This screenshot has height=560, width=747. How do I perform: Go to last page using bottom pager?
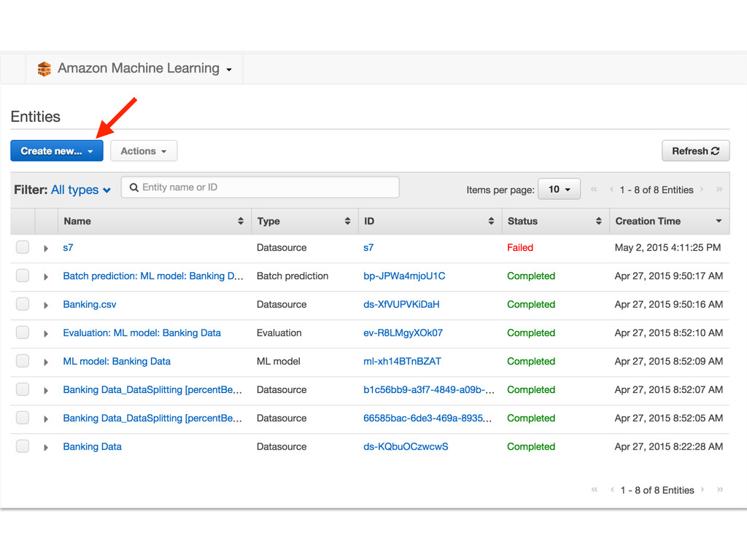click(x=720, y=489)
